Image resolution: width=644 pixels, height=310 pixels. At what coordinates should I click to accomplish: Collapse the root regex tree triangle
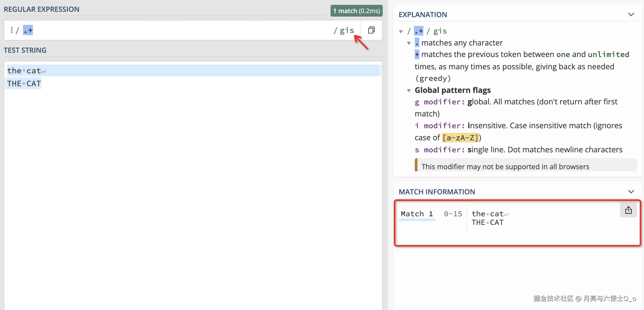401,32
